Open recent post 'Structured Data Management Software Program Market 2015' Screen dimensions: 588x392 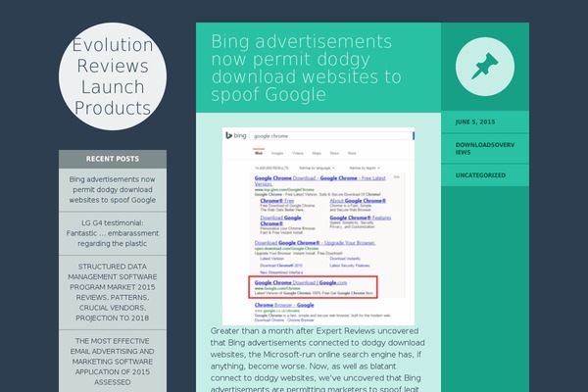coord(113,292)
